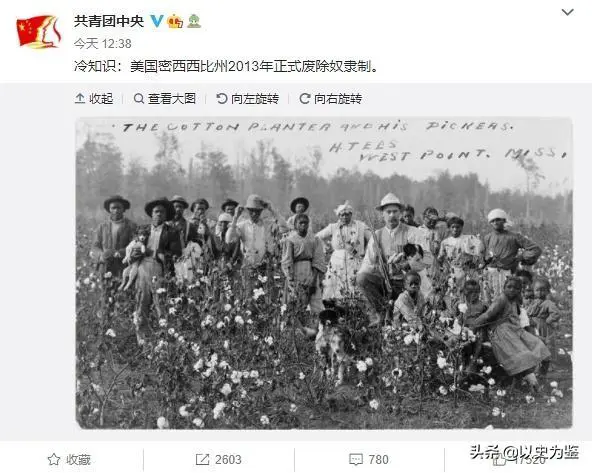Screen dimensions: 592x473
Task: View full size image via 查看大图
Action: (165, 99)
